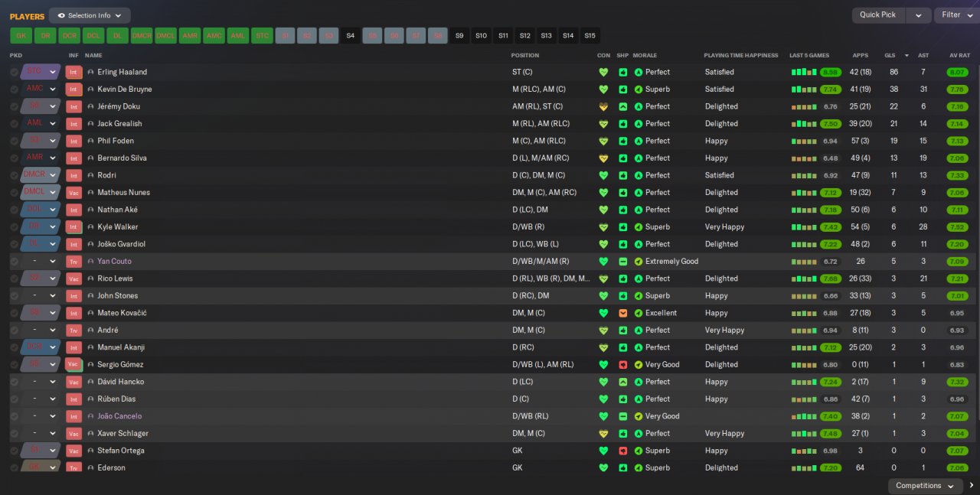This screenshot has width=980, height=495.
Task: Click the person icon before Rodri's name
Action: point(91,175)
